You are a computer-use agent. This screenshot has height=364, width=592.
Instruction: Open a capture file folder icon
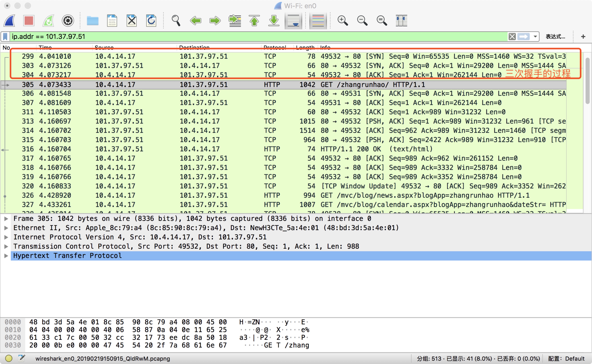click(93, 21)
